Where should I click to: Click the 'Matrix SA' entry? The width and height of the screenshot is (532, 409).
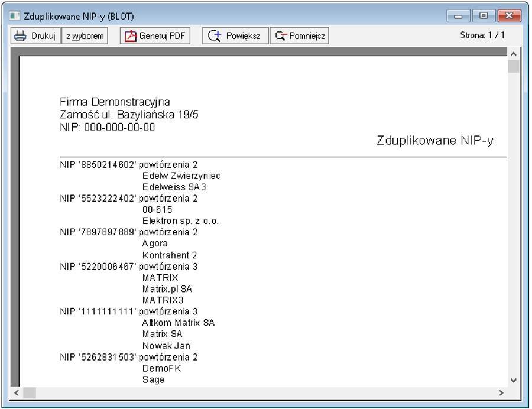[162, 334]
